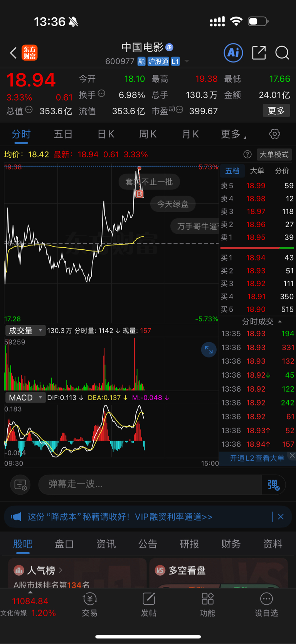Viewport: 296px width, 644px height.
Task: Close the L2 promotion banner
Action: [x=292, y=456]
